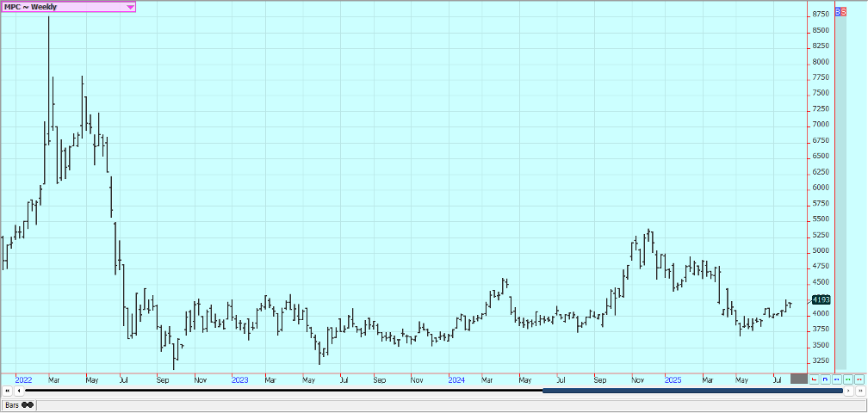This screenshot has height=413, width=868.
Task: Click the 2023 year label on time axis
Action: point(240,380)
